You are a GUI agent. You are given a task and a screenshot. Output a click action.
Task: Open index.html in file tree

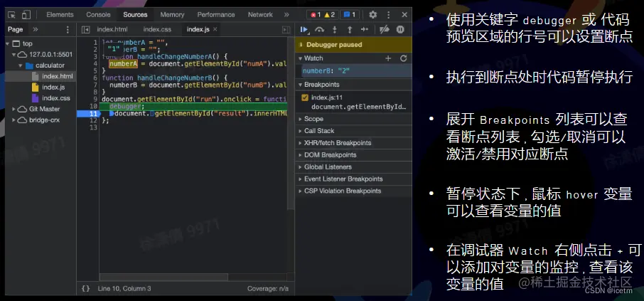57,76
